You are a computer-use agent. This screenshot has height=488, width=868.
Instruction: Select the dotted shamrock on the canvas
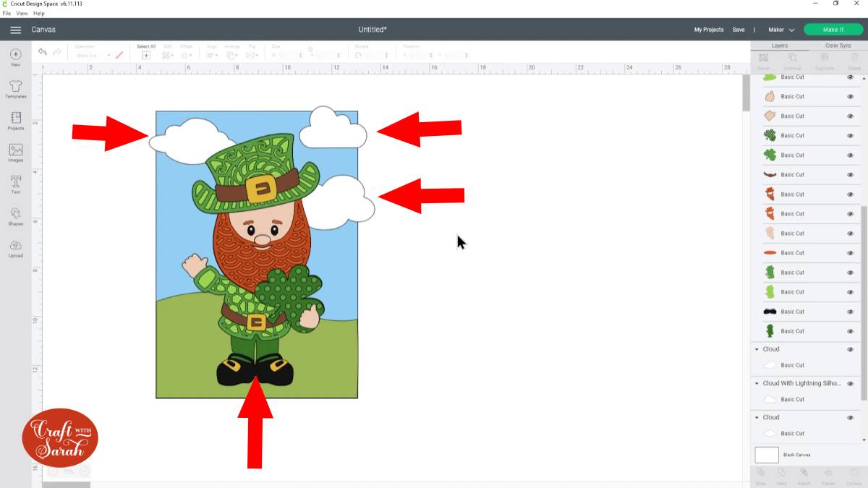point(289,297)
